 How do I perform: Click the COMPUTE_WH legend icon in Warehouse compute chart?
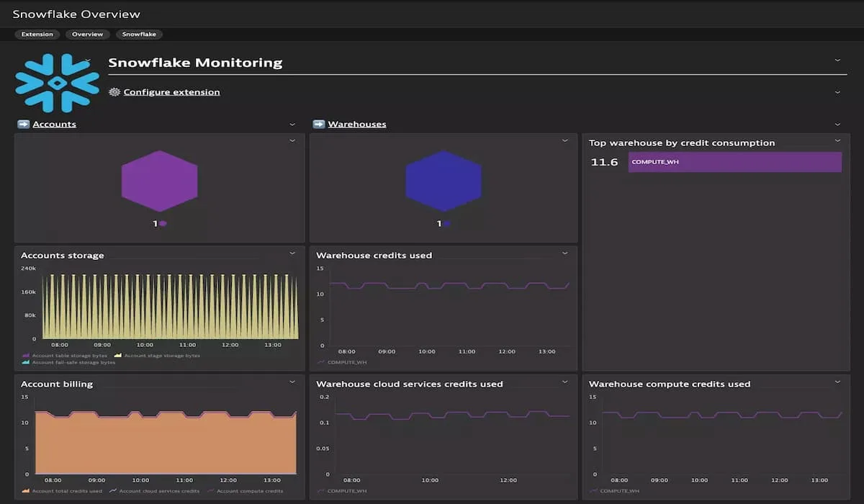[595, 492]
